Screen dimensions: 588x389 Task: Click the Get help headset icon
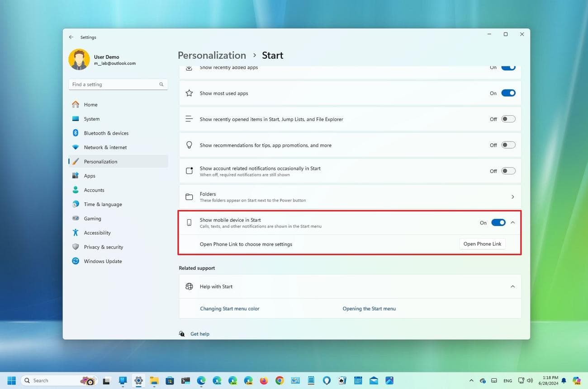coord(182,334)
